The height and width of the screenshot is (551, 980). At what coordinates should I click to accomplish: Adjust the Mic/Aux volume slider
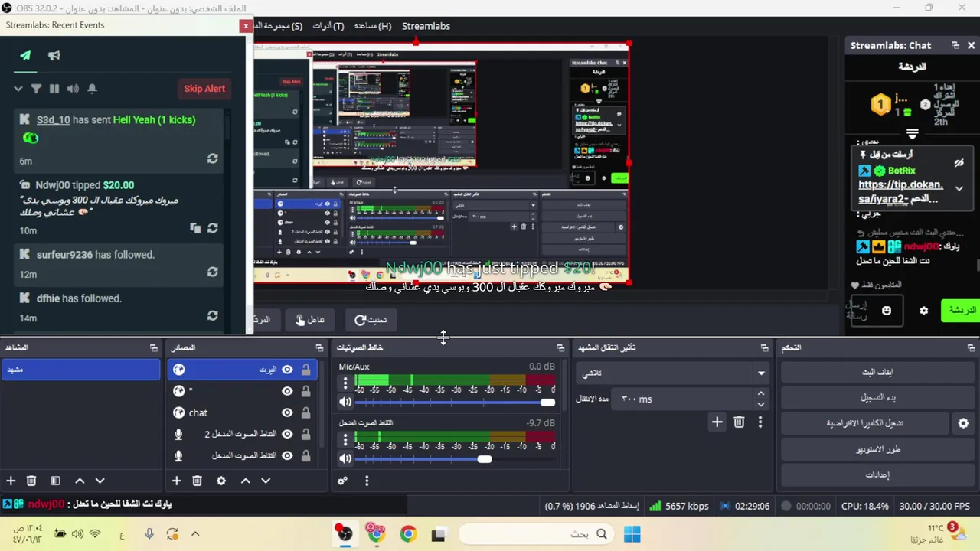[x=455, y=402]
